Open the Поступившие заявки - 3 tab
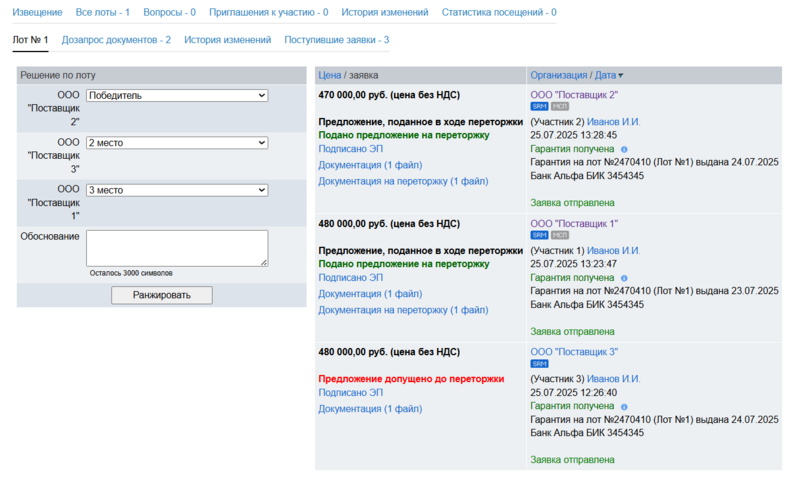The width and height of the screenshot is (800, 484). pos(336,40)
